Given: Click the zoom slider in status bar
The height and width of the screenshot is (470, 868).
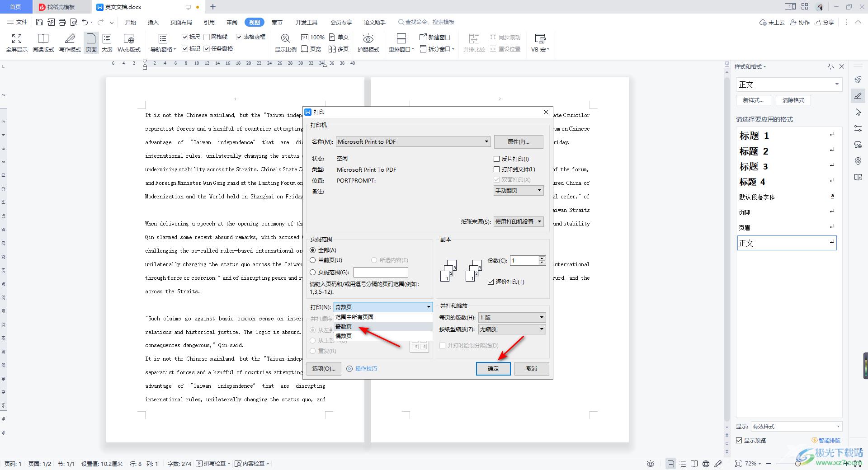Looking at the screenshot, I should click(x=798, y=464).
